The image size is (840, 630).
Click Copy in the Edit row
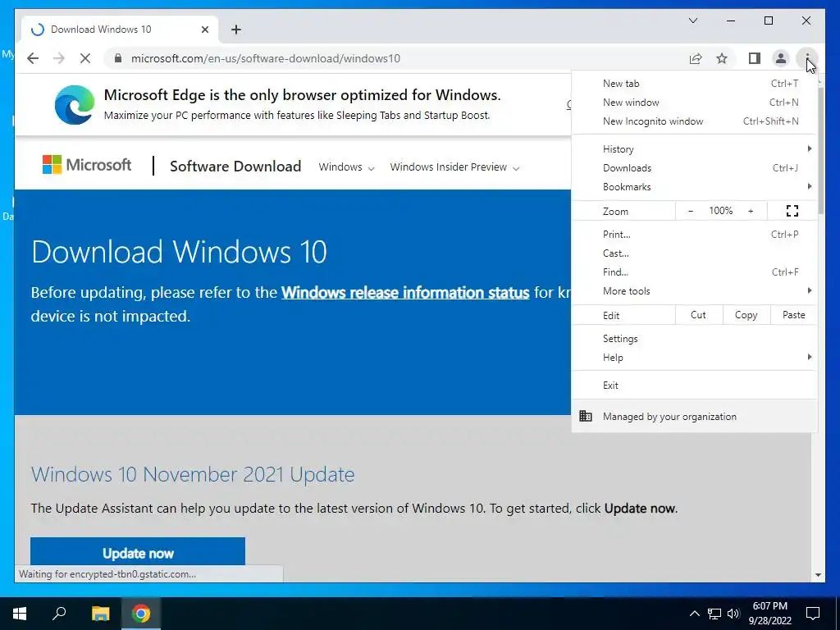click(x=746, y=315)
